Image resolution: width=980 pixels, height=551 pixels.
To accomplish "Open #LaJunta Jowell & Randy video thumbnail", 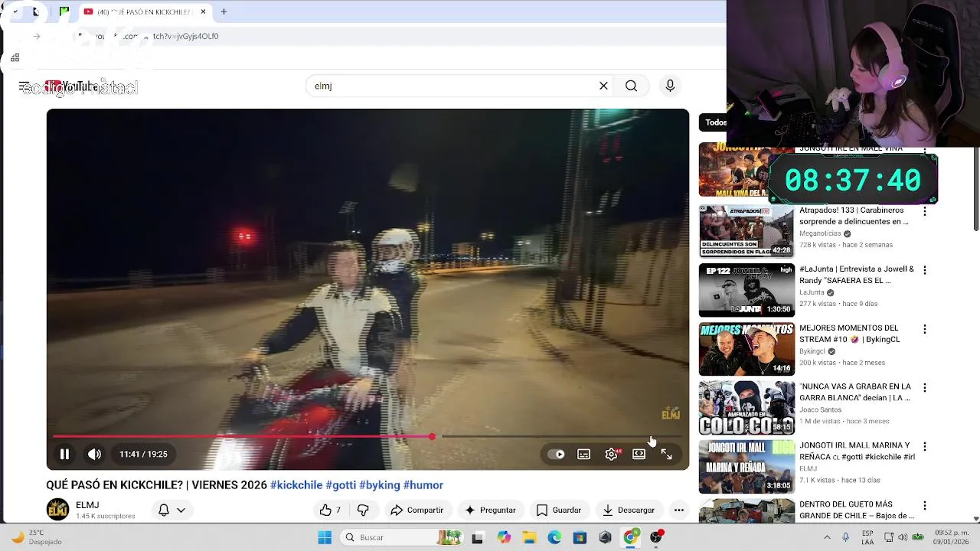I will [x=746, y=290].
